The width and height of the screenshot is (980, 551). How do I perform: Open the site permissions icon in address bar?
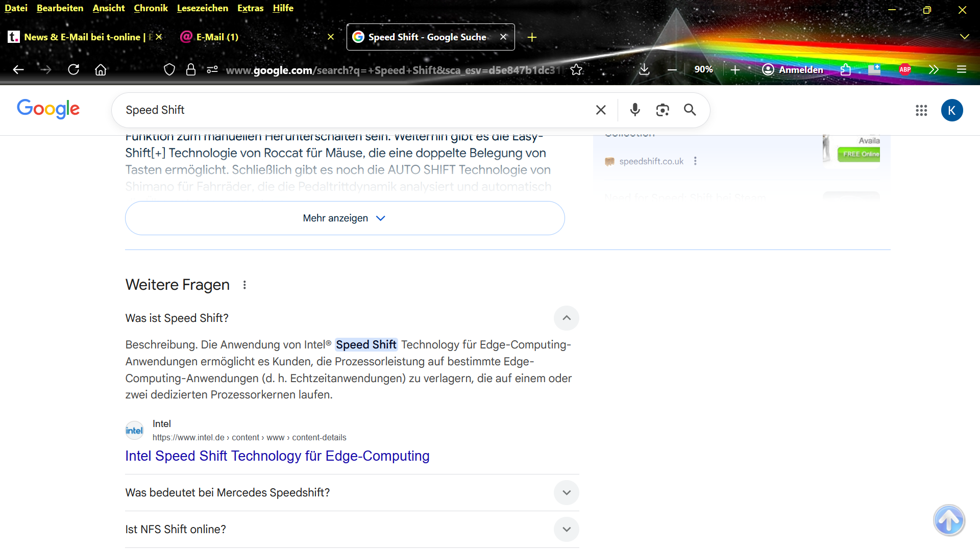212,70
